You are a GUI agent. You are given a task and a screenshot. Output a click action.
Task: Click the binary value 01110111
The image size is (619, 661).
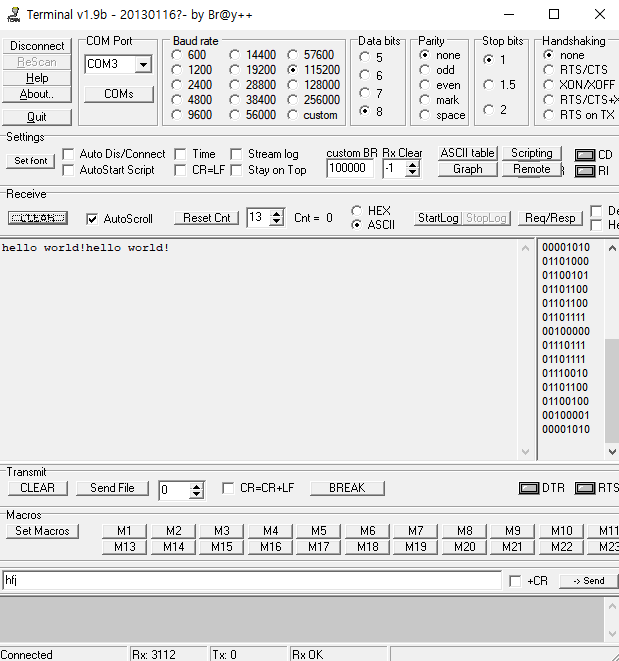563,345
